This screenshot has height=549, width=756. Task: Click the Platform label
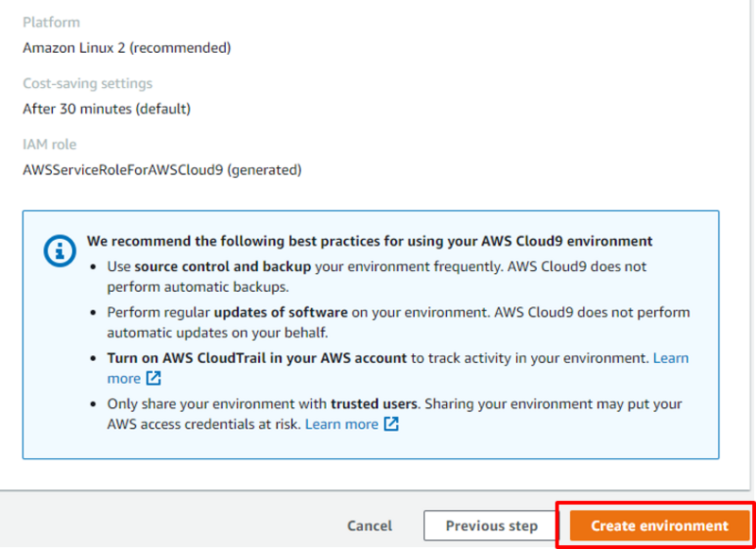(51, 22)
